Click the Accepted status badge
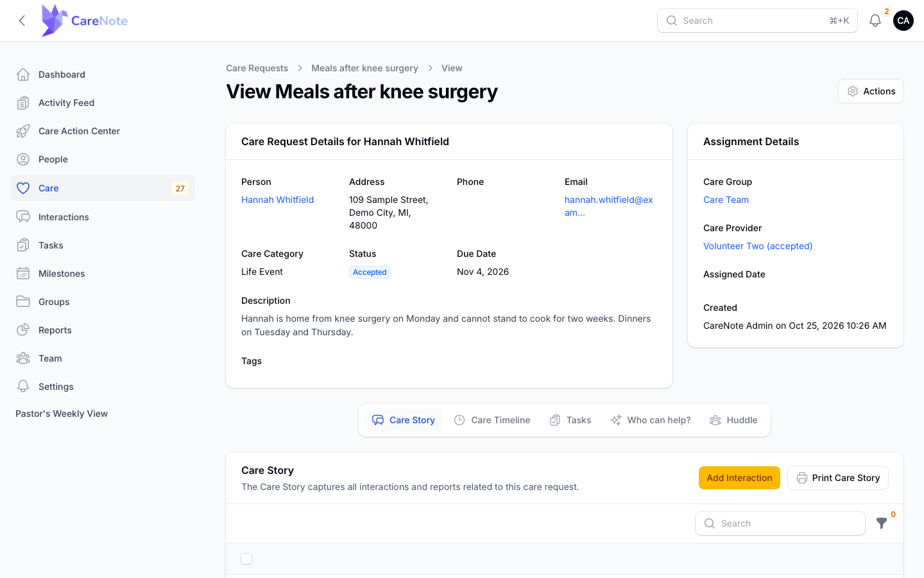The height and width of the screenshot is (578, 924). tap(370, 272)
